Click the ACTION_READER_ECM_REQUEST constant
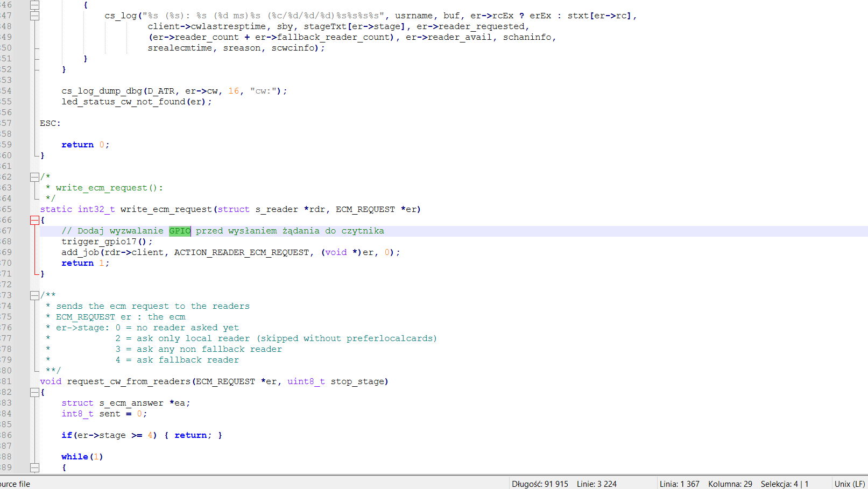This screenshot has height=489, width=868. tap(241, 252)
